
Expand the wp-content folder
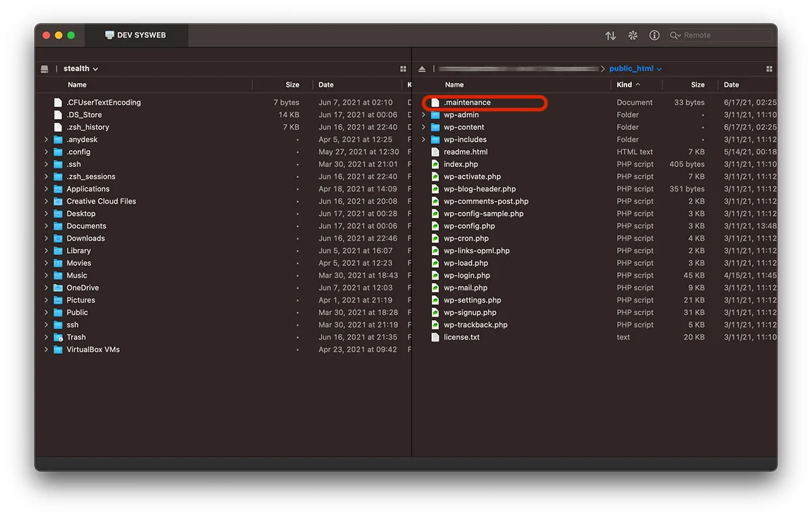(424, 127)
